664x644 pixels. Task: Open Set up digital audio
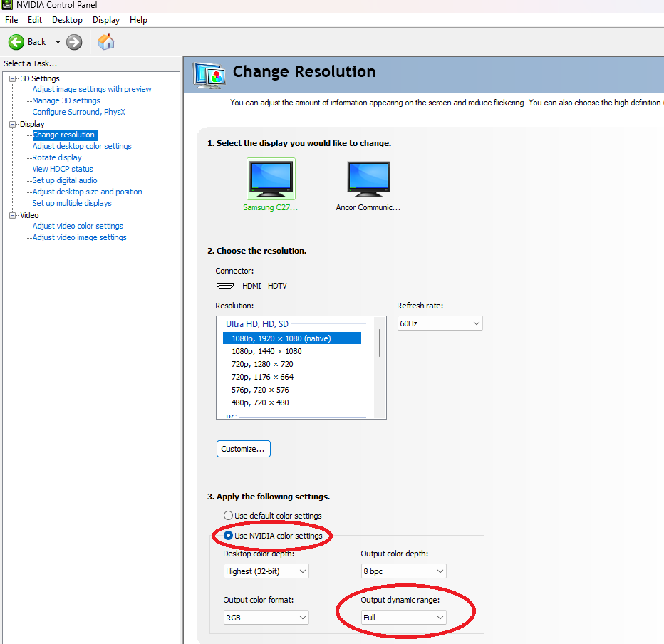point(65,180)
